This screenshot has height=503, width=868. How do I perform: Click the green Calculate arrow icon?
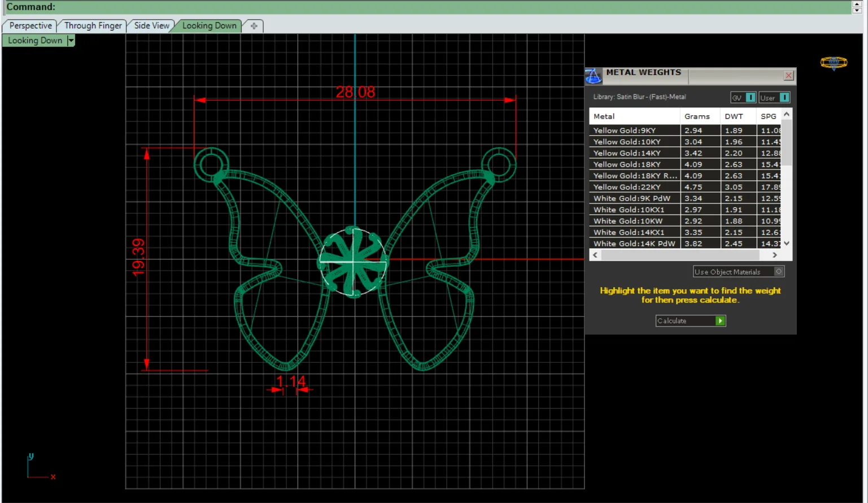(720, 321)
